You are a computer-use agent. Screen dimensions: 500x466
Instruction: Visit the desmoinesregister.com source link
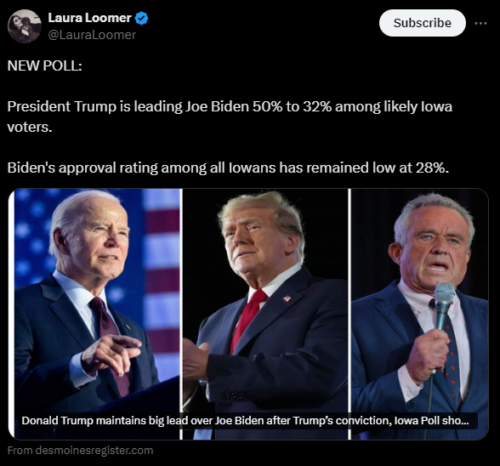point(80,451)
